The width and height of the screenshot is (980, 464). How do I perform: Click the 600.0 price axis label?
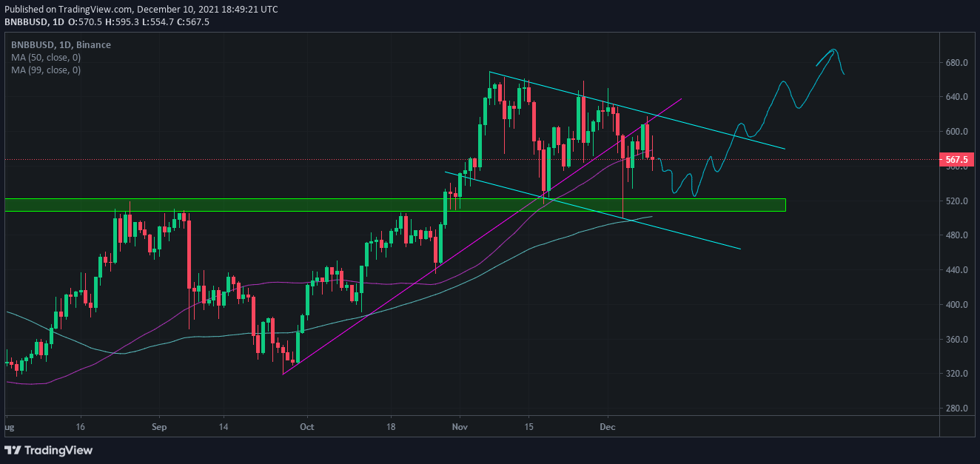957,132
